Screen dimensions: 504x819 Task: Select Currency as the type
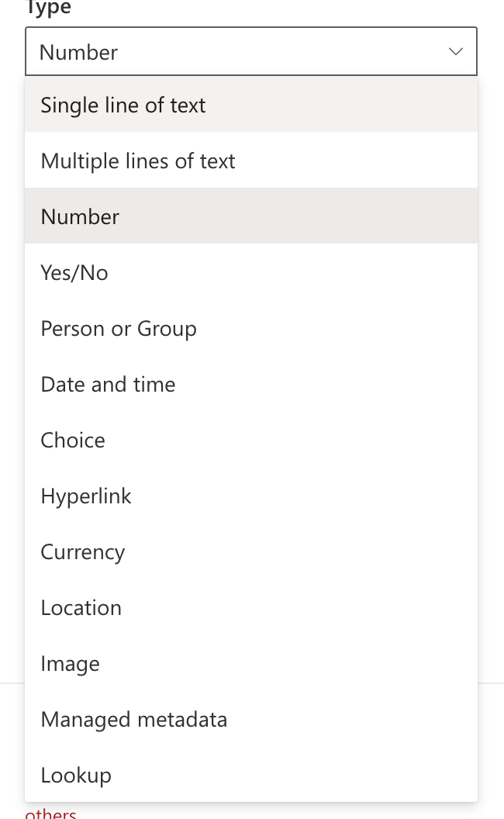pos(82,551)
